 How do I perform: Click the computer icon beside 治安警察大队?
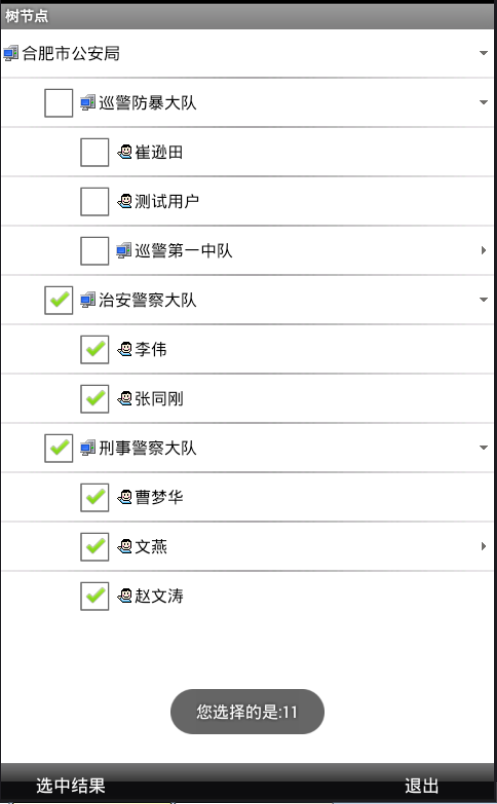click(x=88, y=300)
